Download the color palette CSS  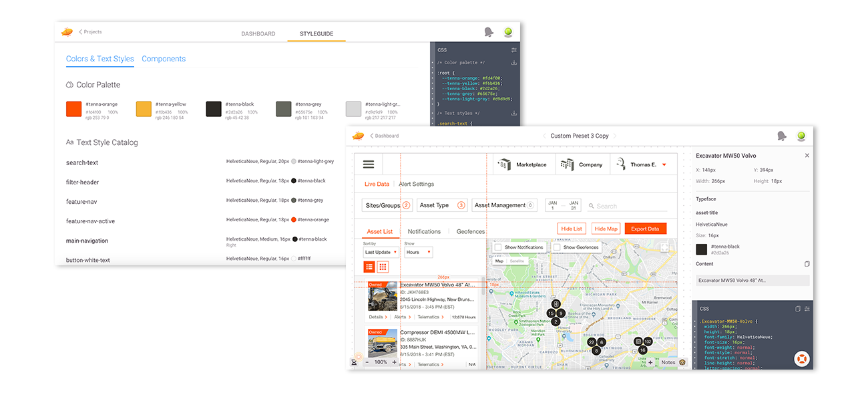pyautogui.click(x=513, y=63)
